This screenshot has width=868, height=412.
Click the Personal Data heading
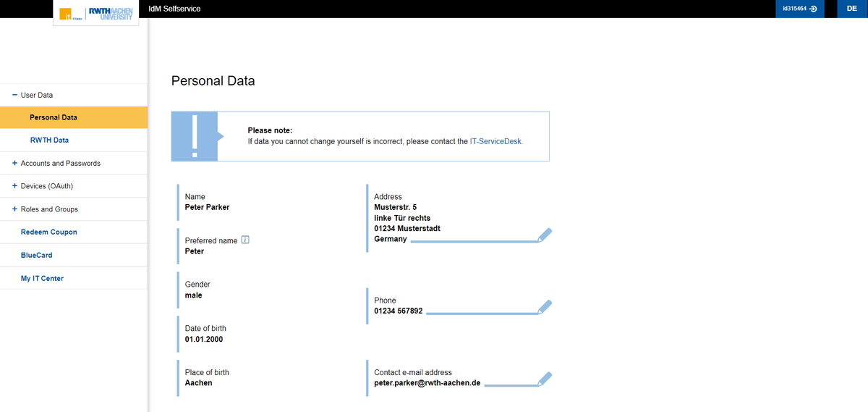213,81
